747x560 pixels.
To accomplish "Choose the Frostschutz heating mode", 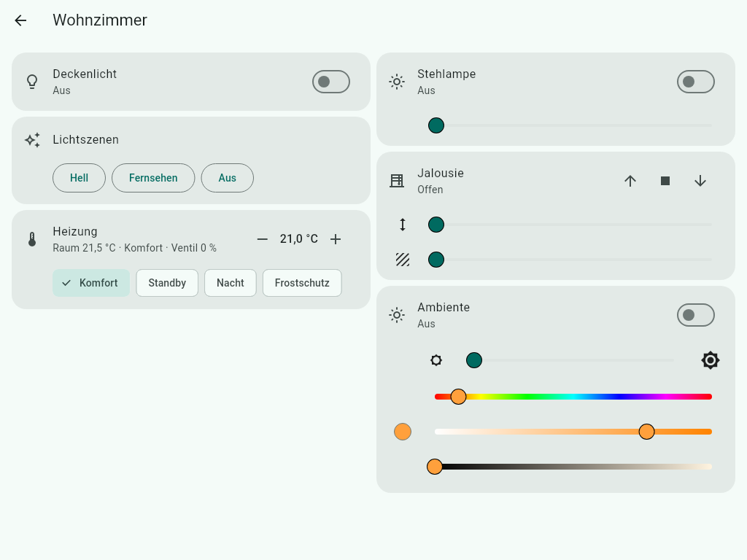I will [x=302, y=283].
